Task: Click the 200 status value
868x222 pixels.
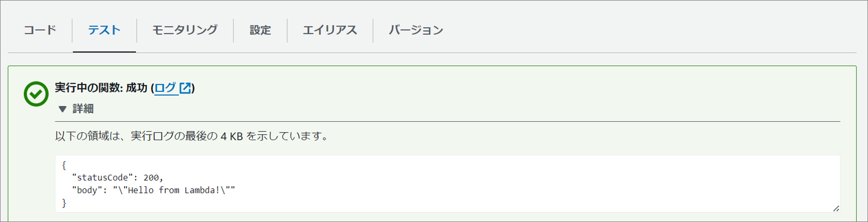Action: pos(151,178)
